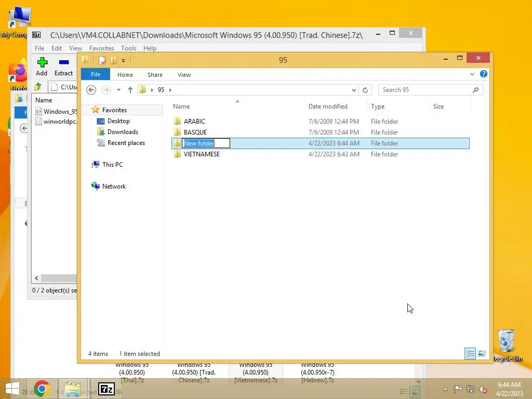The width and height of the screenshot is (532, 399).
Task: Select Network in the navigation pane
Action: point(114,187)
